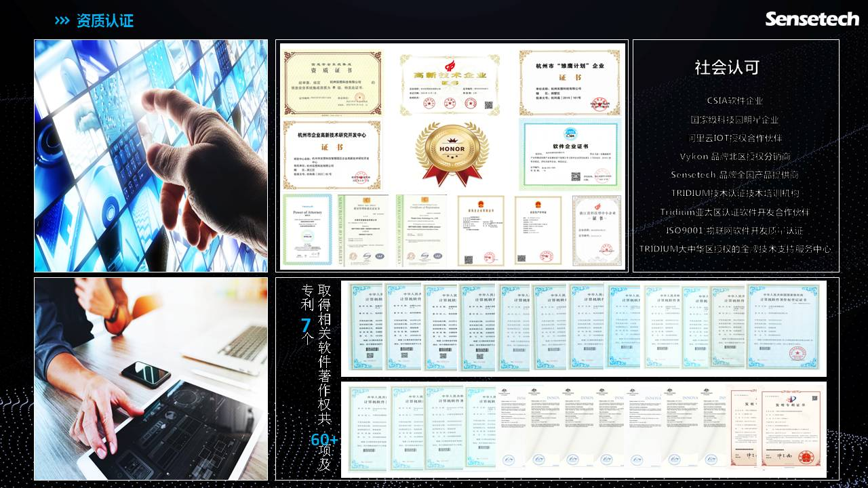Click the blue 60+ number text
The height and width of the screenshot is (488, 868).
click(324, 441)
